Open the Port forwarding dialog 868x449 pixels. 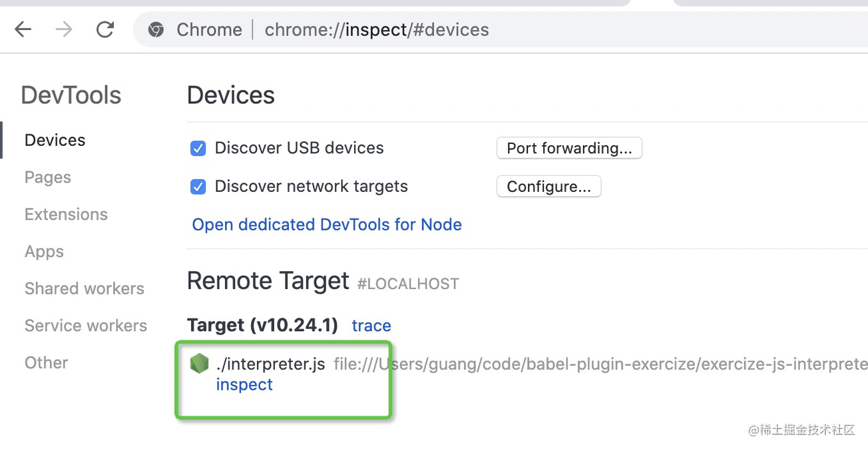[x=569, y=148]
